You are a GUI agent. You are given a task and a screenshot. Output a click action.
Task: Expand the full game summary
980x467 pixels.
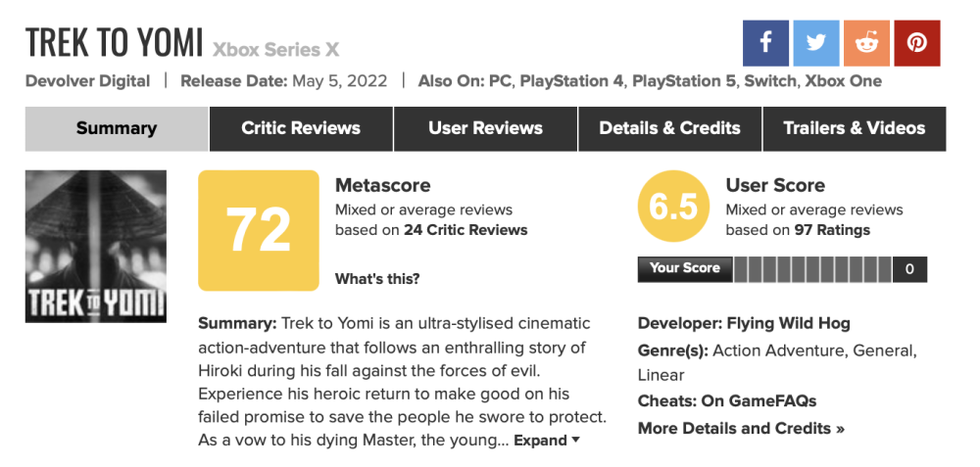pos(547,441)
